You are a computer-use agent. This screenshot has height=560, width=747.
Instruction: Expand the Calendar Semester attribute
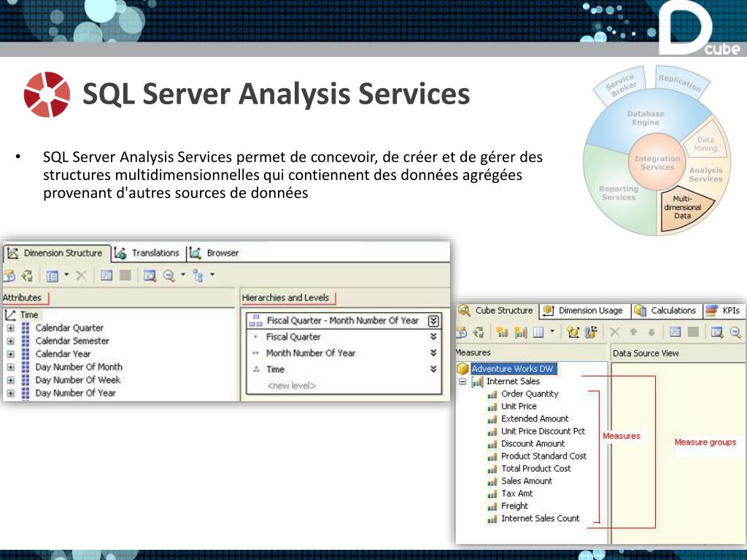coord(10,341)
